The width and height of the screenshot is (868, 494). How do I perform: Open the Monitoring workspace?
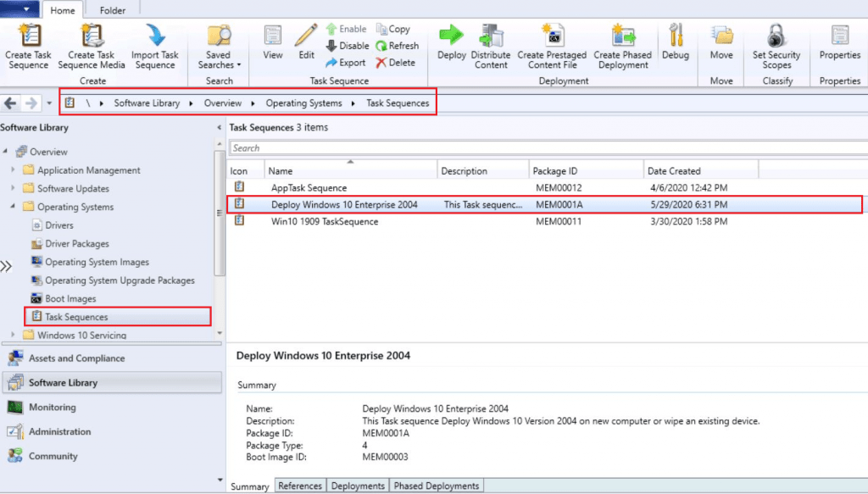tap(113, 408)
